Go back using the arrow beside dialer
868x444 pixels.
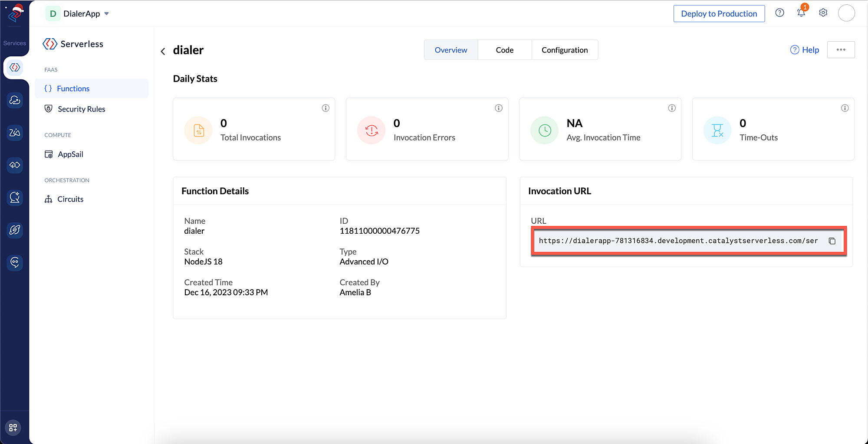tap(163, 51)
